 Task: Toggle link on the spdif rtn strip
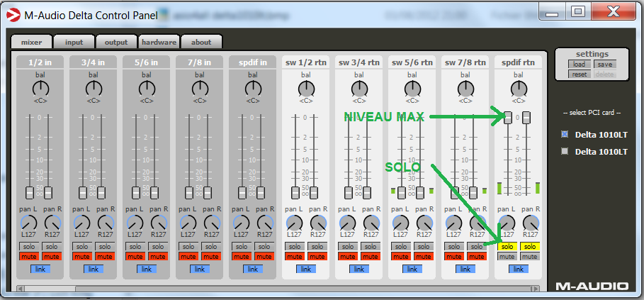click(519, 270)
